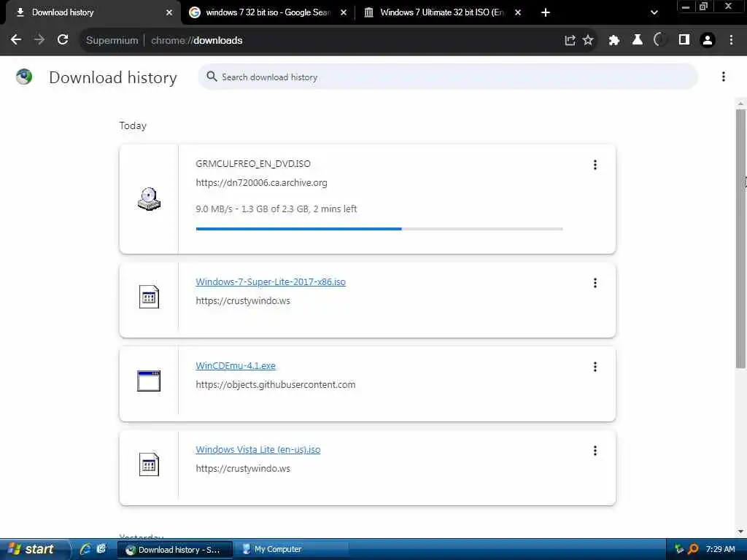The width and height of the screenshot is (747, 560).
Task: Click the orange magnifier tray icon
Action: (x=693, y=549)
